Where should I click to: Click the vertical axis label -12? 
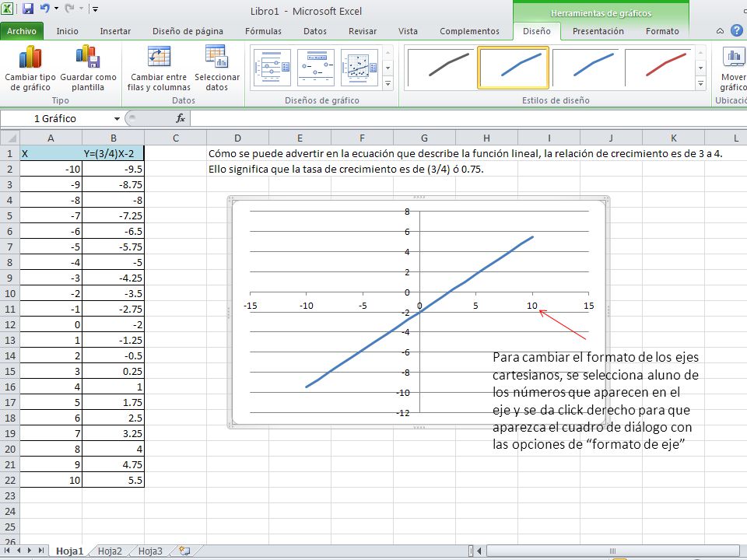[403, 413]
